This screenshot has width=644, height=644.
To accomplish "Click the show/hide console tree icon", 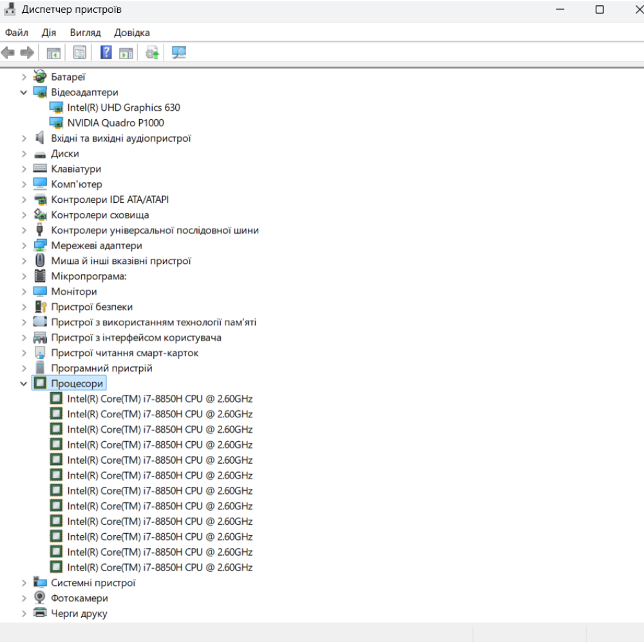I will pyautogui.click(x=53, y=53).
